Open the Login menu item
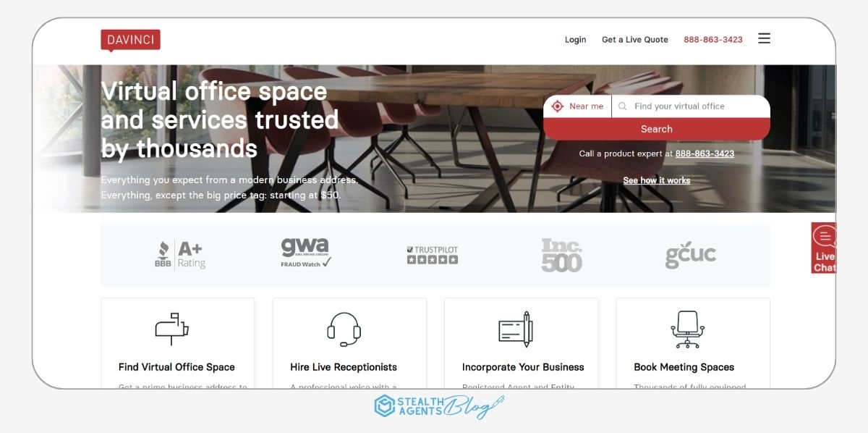 point(576,40)
